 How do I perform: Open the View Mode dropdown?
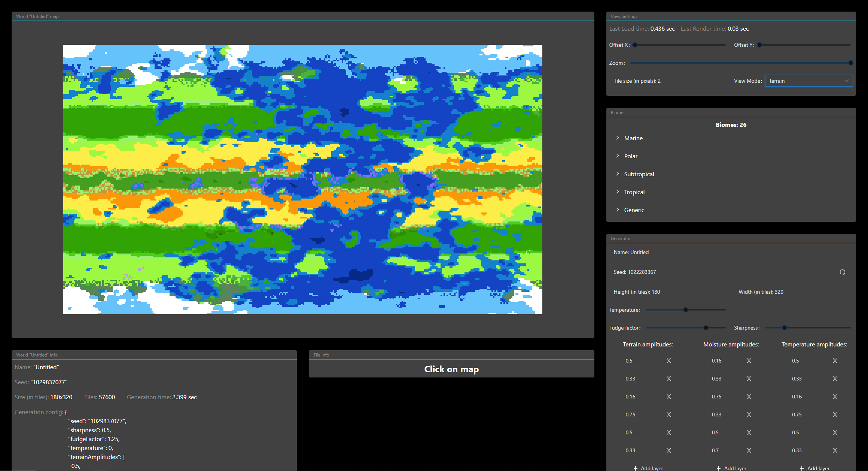(x=809, y=81)
